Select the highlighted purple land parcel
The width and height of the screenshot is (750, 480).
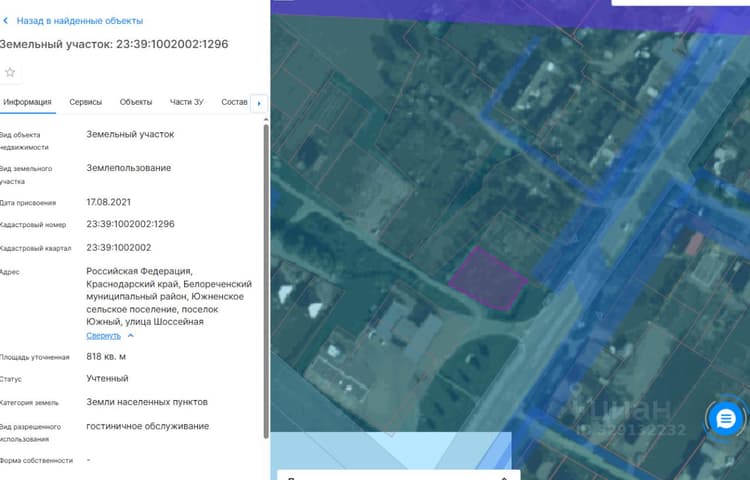(488, 279)
